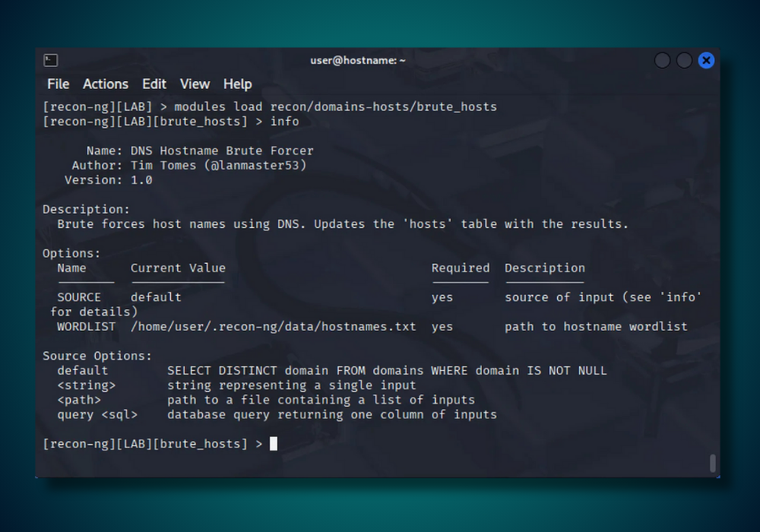This screenshot has width=760, height=532.
Task: Open the File menu
Action: 58,84
